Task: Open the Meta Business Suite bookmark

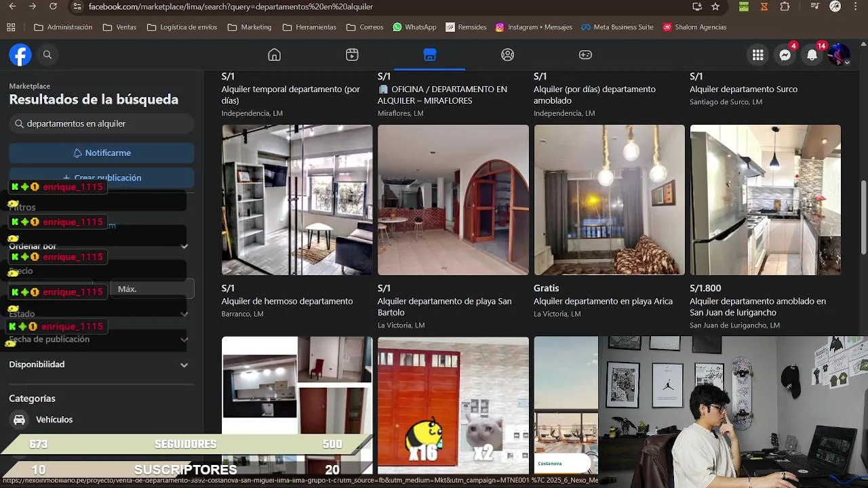Action: [x=617, y=27]
